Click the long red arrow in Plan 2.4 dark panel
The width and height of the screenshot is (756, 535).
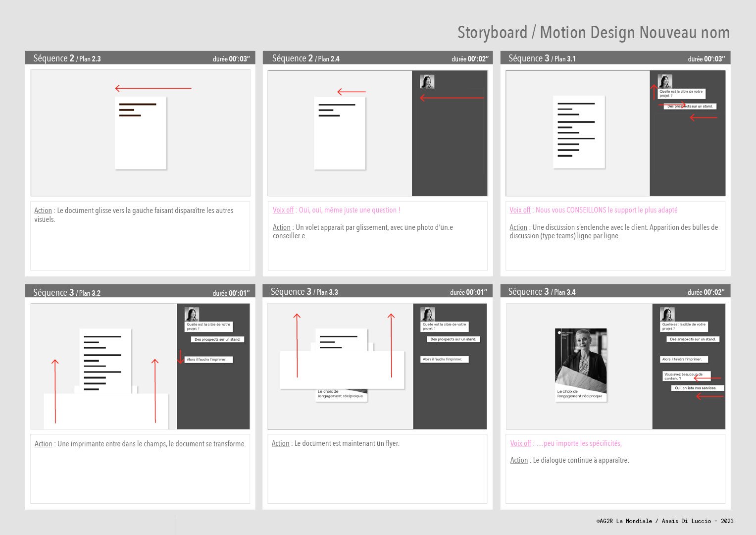[452, 98]
